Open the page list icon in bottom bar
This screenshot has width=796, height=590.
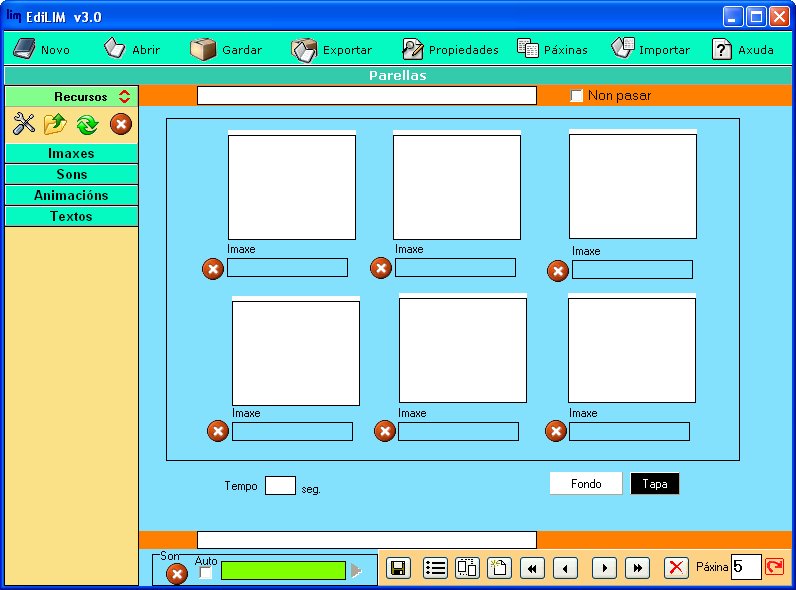pyautogui.click(x=435, y=568)
